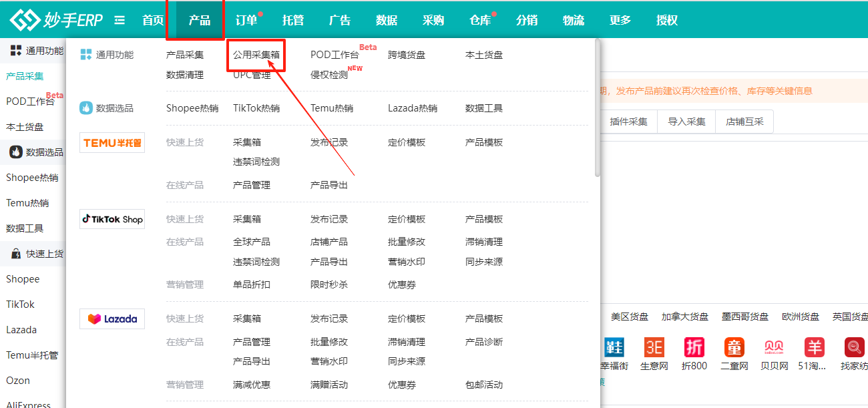Select 公用采集箱 in the dropdown menu
The height and width of the screenshot is (408, 868).
pyautogui.click(x=256, y=55)
